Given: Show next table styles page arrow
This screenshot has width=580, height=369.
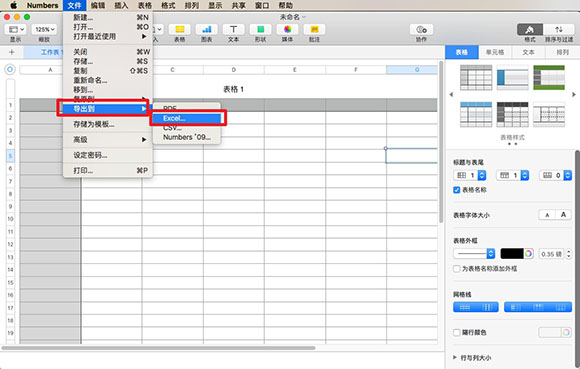Looking at the screenshot, I should [x=574, y=95].
